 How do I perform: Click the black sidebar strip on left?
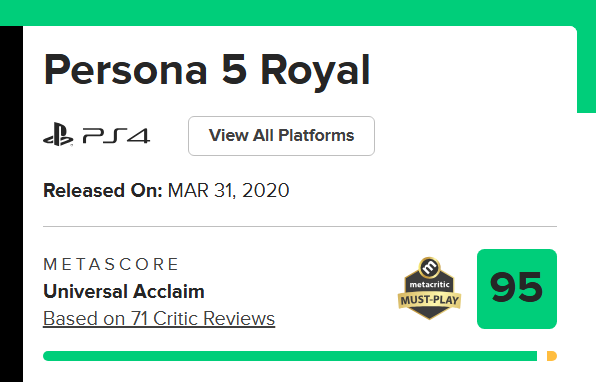pyautogui.click(x=11, y=204)
